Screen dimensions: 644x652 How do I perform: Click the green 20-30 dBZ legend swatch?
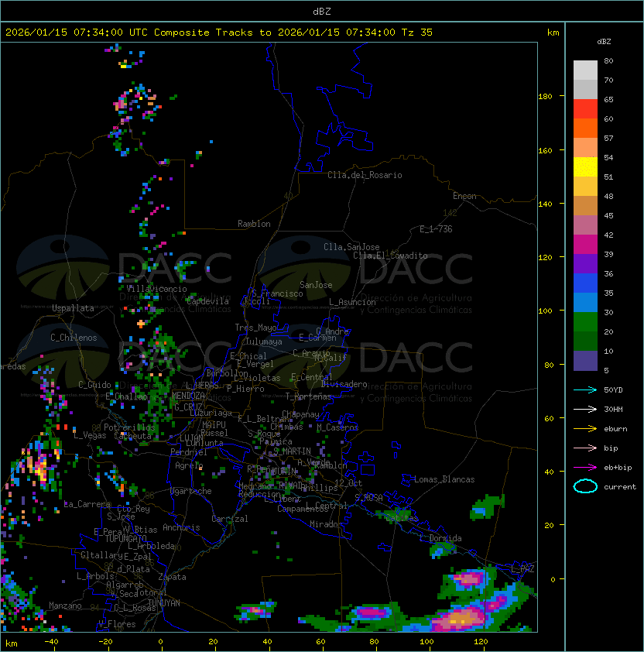coord(585,322)
